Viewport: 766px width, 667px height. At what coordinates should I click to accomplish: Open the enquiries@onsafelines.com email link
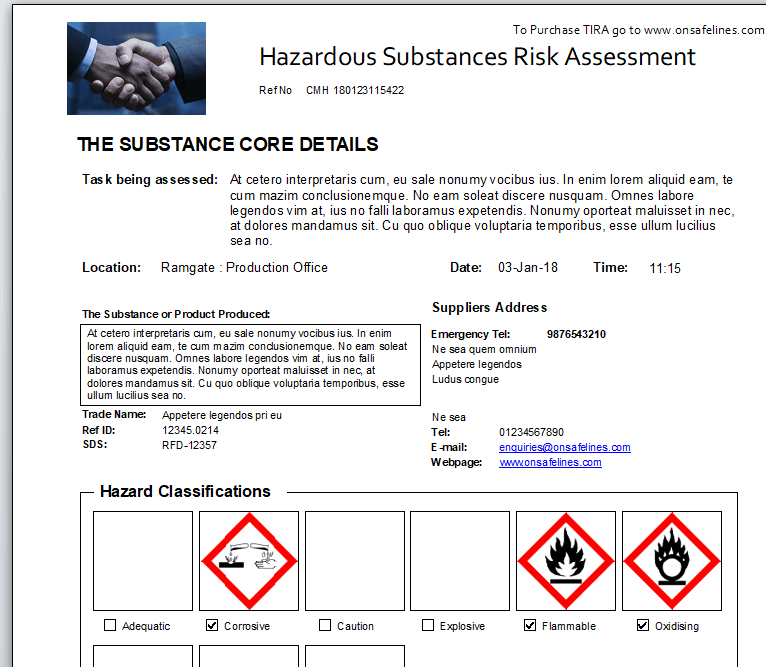pyautogui.click(x=565, y=448)
